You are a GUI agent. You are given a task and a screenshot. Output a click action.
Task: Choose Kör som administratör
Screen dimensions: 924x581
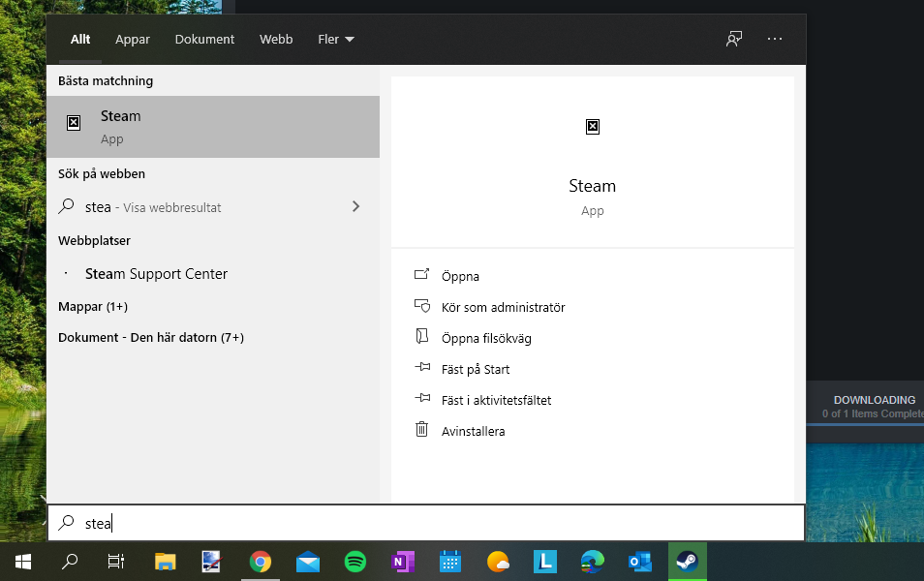(504, 307)
